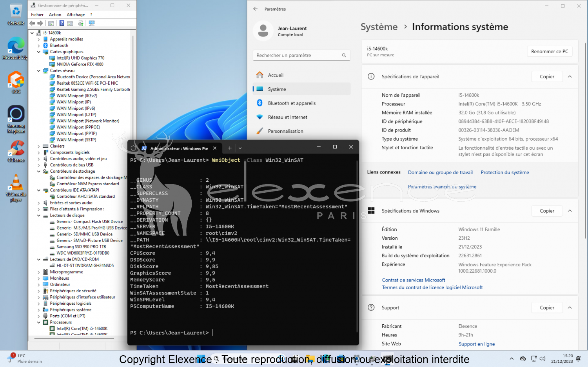Open the VLC media player desktop icon
The height and width of the screenshot is (367, 588).
coord(16,188)
